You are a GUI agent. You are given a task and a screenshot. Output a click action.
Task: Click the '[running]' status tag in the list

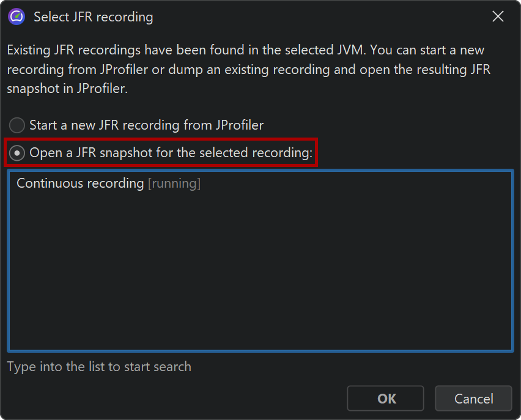pos(174,183)
